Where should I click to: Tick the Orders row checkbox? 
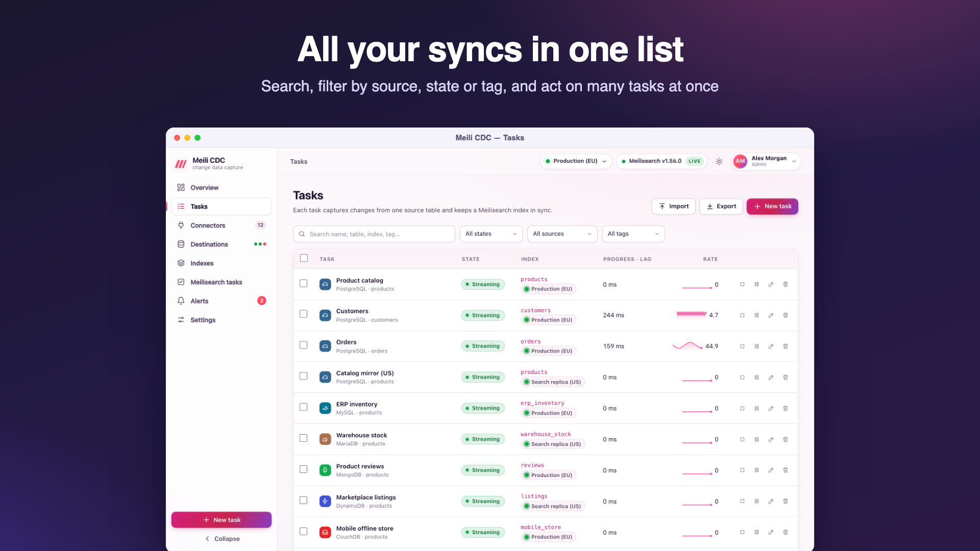304,345
